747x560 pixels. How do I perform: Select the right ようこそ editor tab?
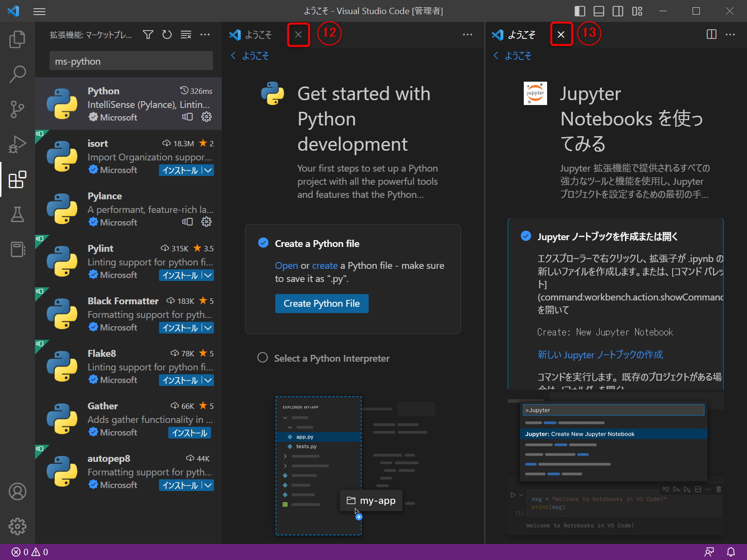click(520, 35)
